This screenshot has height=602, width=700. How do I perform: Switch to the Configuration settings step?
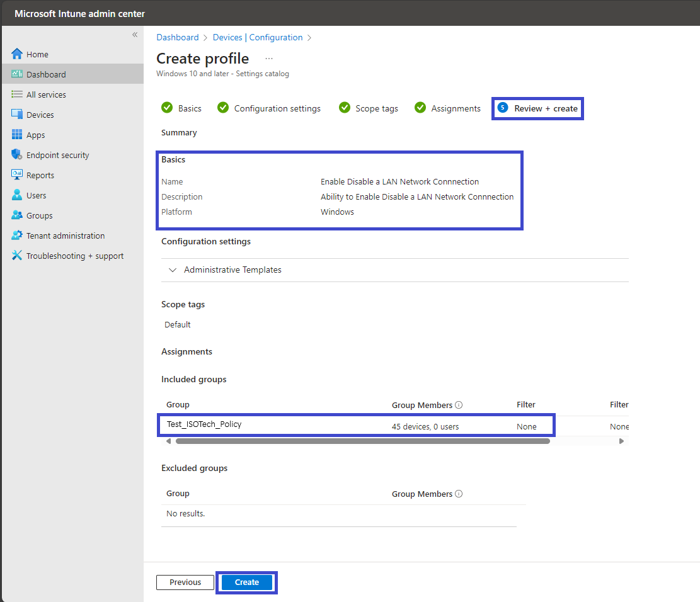pos(269,108)
